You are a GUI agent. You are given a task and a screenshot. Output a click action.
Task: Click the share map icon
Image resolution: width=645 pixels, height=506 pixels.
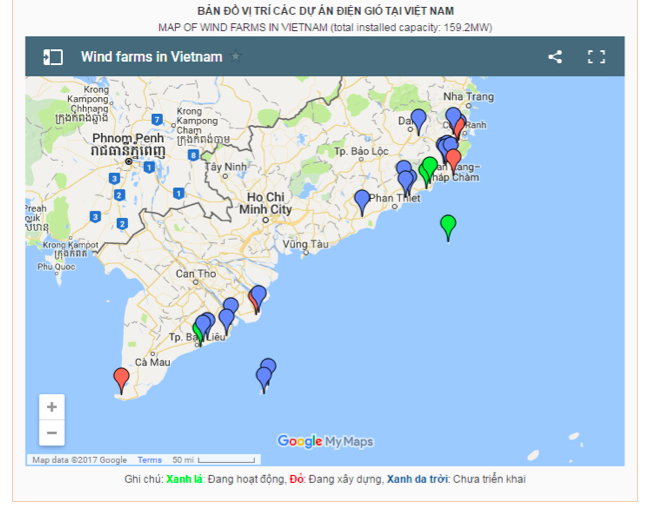pos(555,57)
